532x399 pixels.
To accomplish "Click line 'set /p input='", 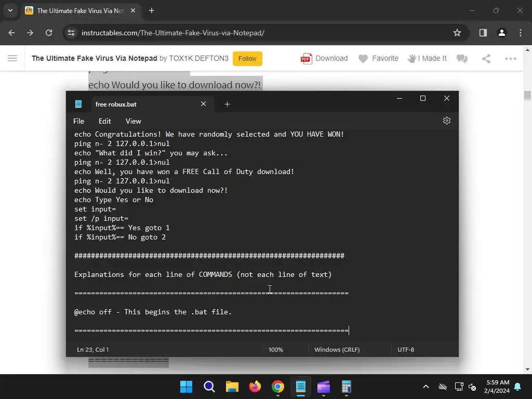I will pos(101,219).
